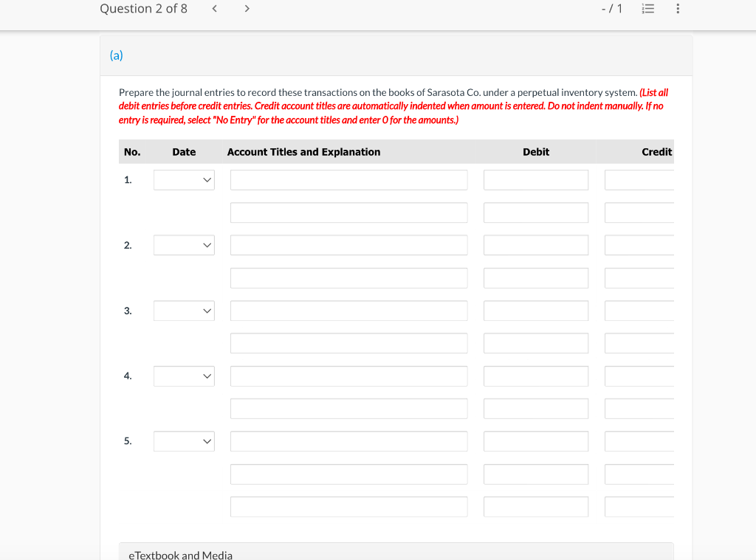
Task: Click second Credit field of entry 4
Action: 639,409
